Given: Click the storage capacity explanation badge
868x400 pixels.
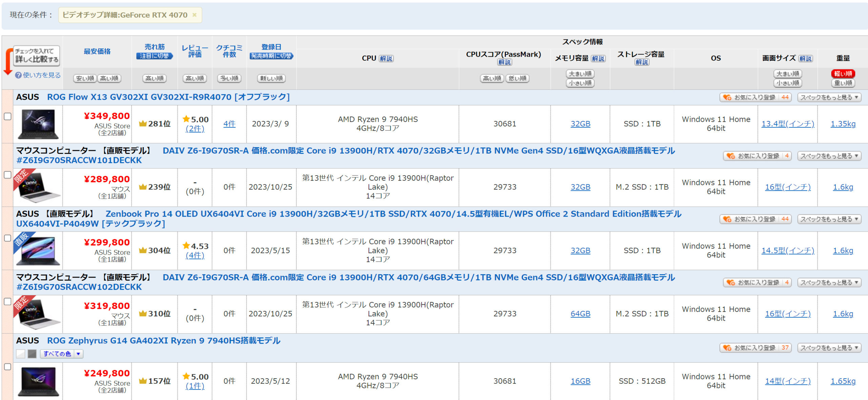Looking at the screenshot, I should [x=642, y=62].
